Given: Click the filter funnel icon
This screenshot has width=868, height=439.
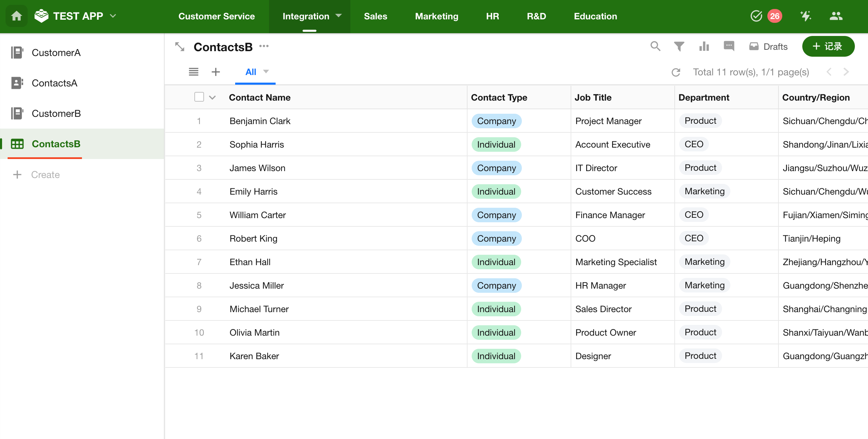Looking at the screenshot, I should click(679, 46).
